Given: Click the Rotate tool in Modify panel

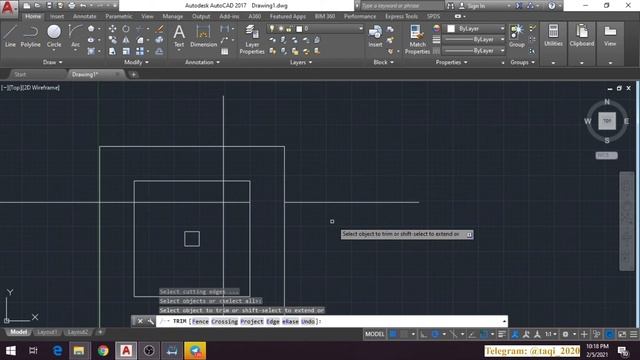Looking at the screenshot, I should tap(126, 29).
